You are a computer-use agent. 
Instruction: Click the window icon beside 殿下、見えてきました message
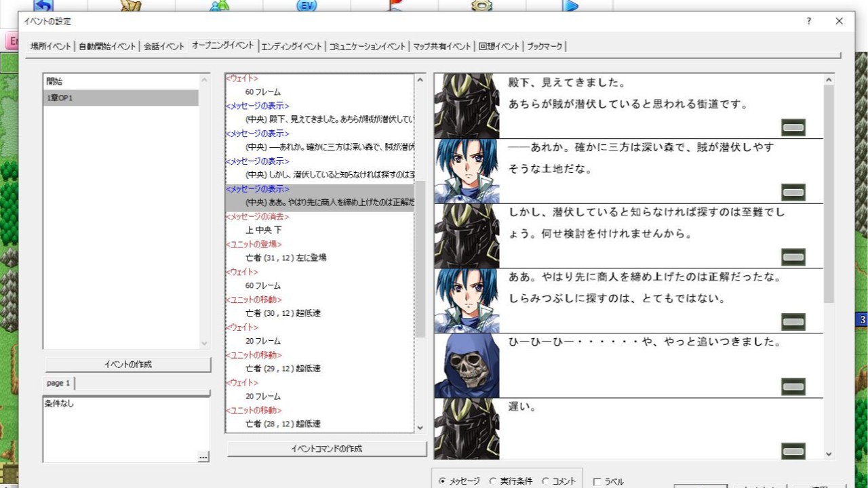[793, 127]
